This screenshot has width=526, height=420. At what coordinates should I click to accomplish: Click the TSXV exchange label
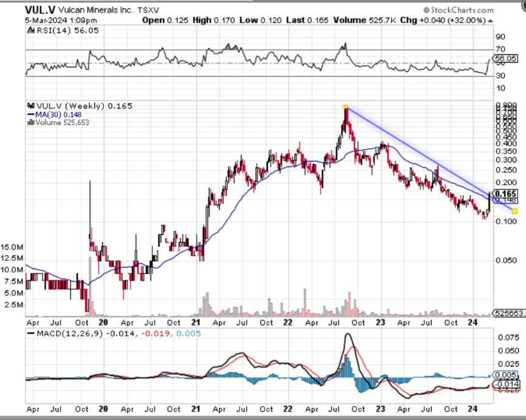(x=149, y=10)
